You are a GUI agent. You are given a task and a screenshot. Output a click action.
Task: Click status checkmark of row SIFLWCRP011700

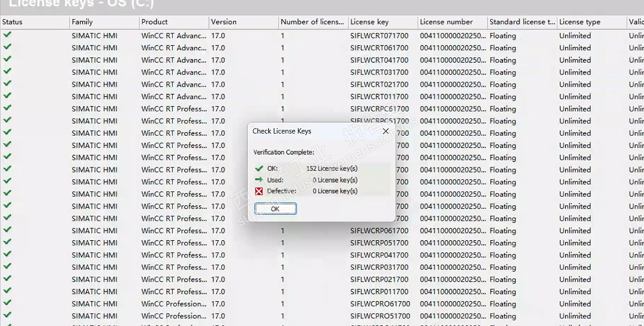click(7, 291)
